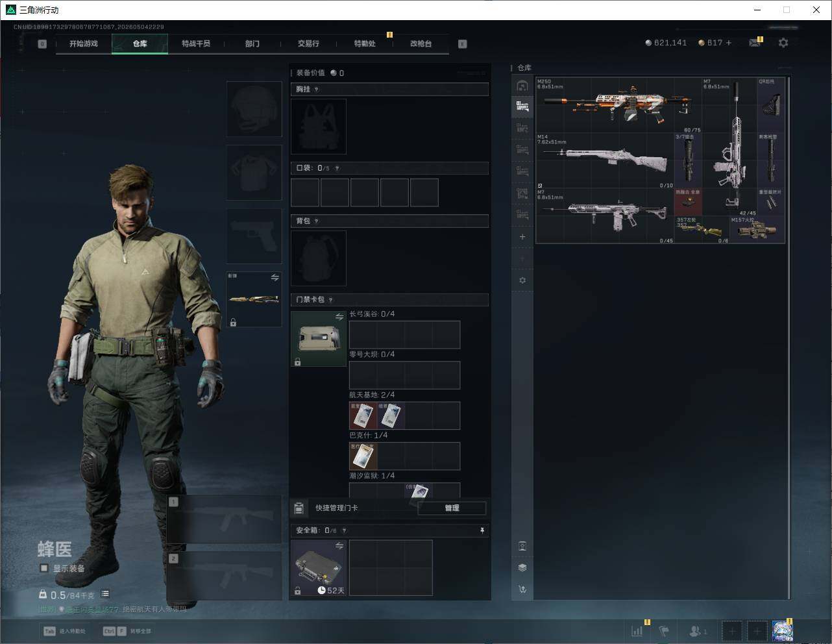Click the Ctrl F 转移全部 button
The height and width of the screenshot is (644, 832).
tap(127, 631)
